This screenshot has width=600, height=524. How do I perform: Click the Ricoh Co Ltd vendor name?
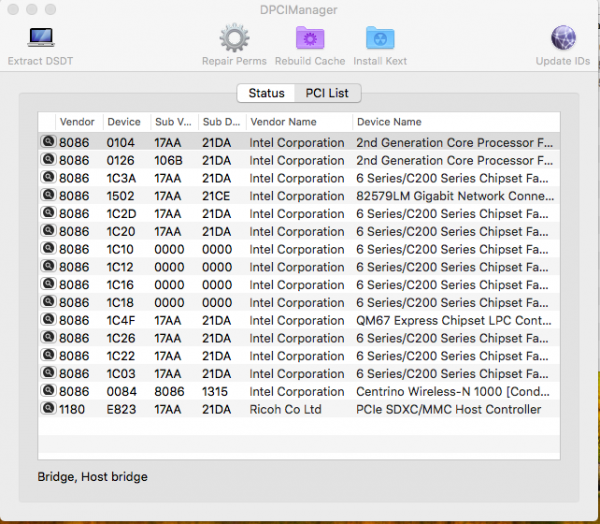285,410
